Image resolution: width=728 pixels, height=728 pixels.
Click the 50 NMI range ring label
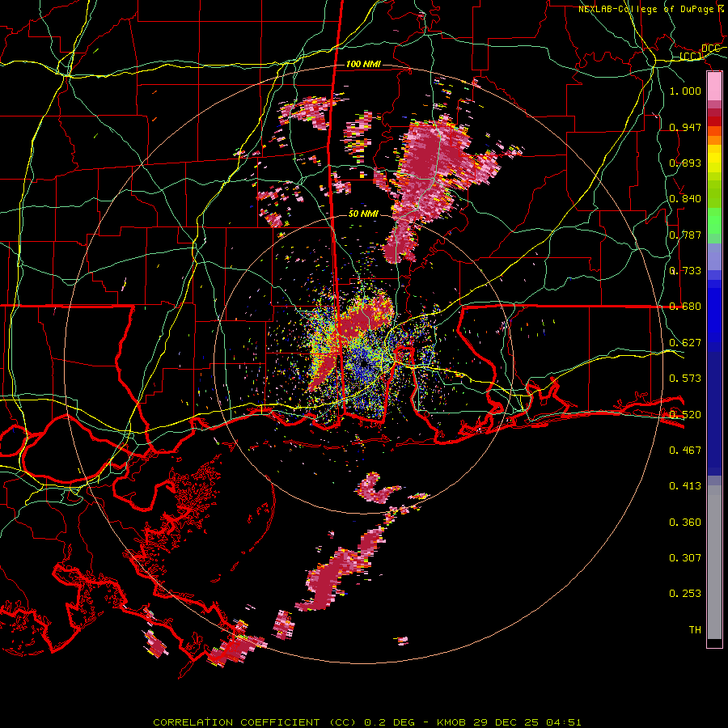363,214
